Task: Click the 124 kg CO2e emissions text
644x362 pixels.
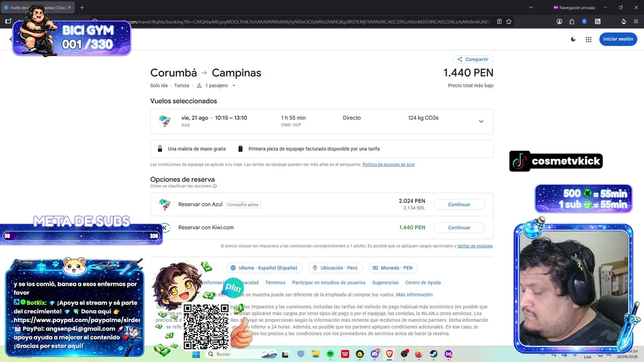Action: pos(423,118)
